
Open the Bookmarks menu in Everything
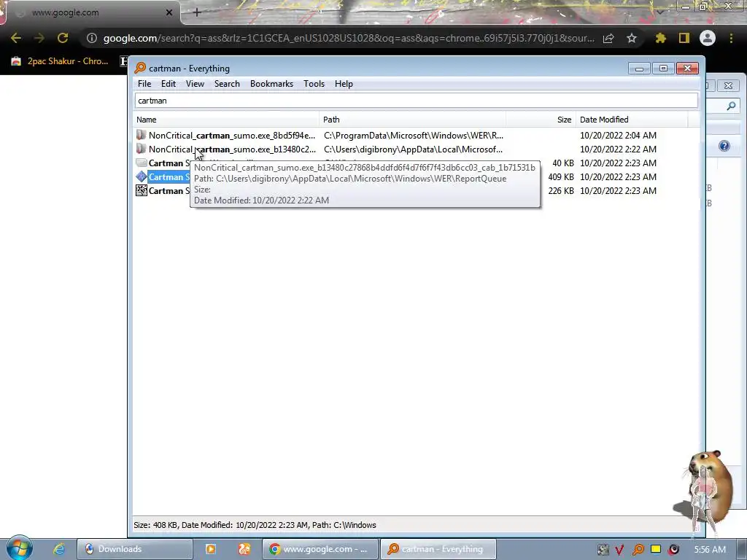coord(271,84)
